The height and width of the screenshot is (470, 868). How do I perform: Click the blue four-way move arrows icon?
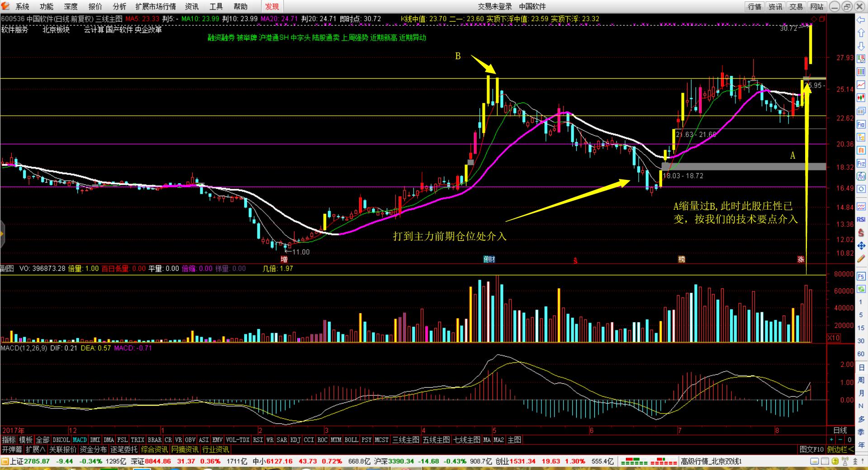pos(861,245)
